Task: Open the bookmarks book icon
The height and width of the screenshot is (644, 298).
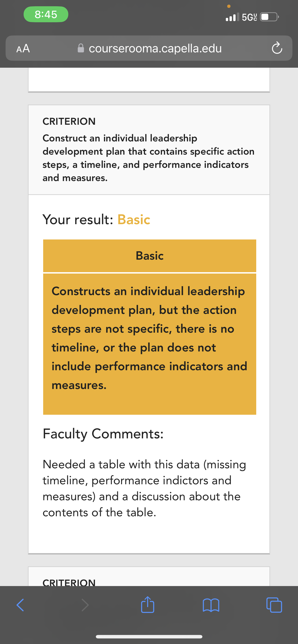Action: click(x=211, y=605)
